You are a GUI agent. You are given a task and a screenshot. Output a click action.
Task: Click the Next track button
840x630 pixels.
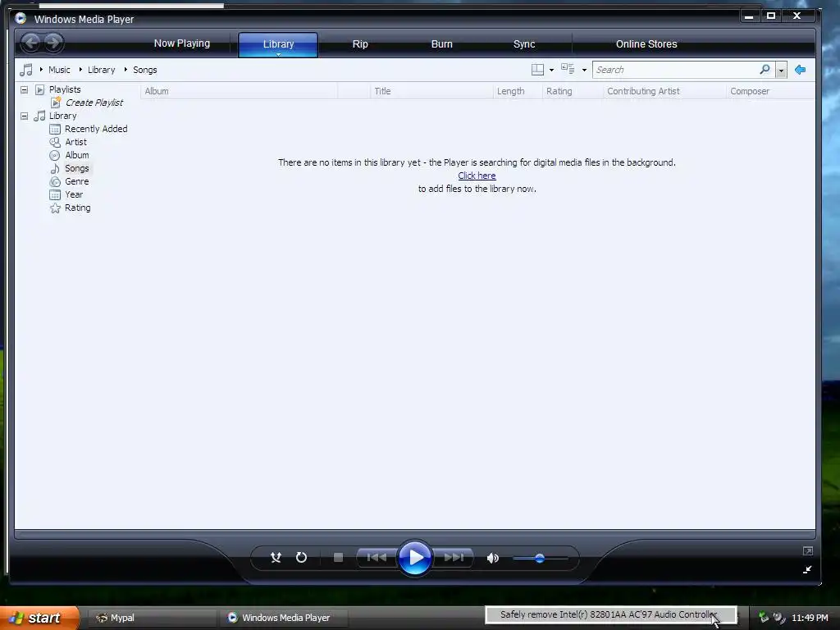[x=453, y=558]
